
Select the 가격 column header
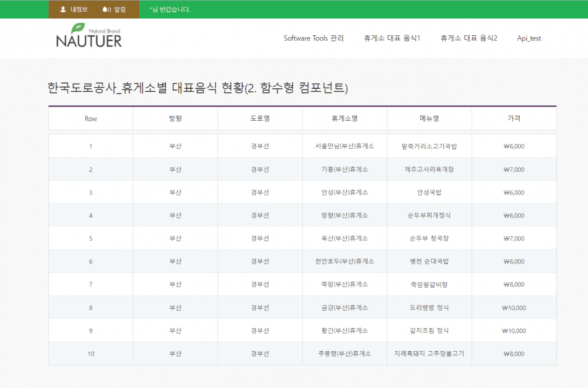click(514, 118)
